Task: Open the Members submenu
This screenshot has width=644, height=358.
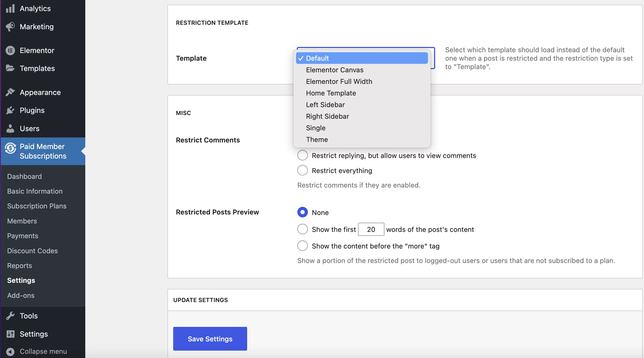Action: pyautogui.click(x=22, y=221)
